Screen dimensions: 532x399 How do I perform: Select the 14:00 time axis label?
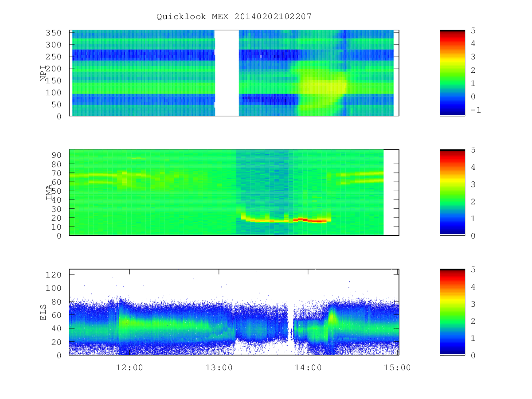[308, 367]
